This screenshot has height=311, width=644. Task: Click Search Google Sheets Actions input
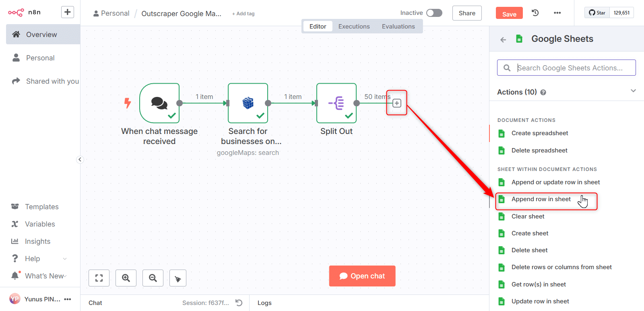point(566,68)
